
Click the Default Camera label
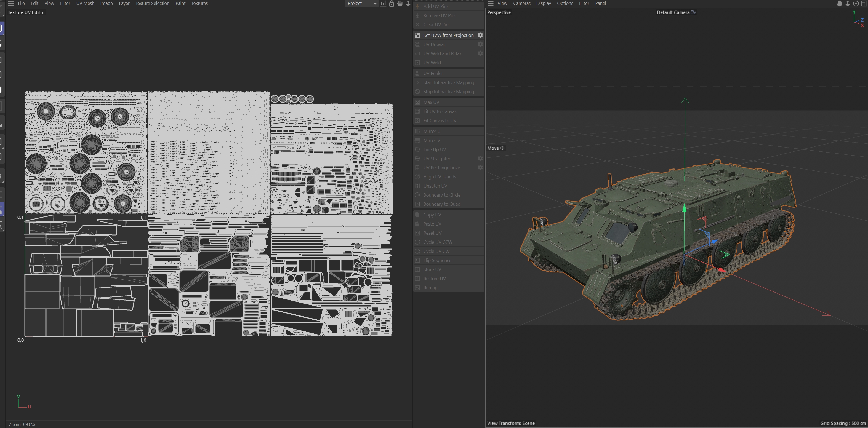[673, 12]
